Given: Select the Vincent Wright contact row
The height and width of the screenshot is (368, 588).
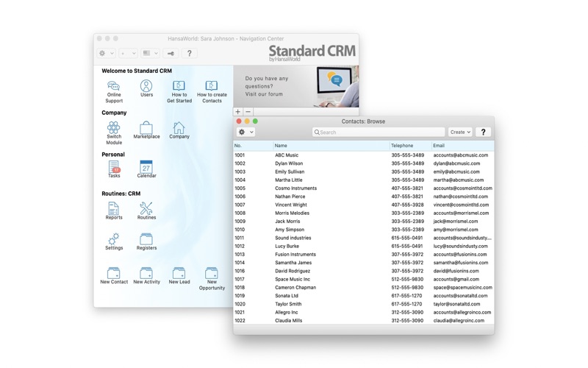Looking at the screenshot, I should point(363,205).
